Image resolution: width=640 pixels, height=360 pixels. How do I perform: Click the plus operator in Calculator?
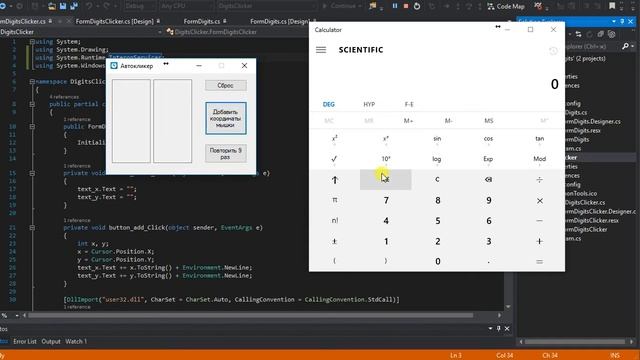(x=539, y=241)
